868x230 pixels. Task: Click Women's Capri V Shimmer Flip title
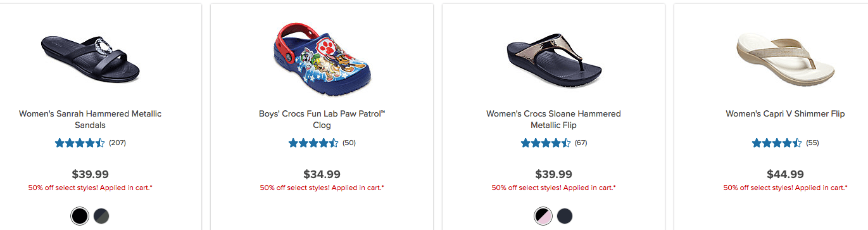pyautogui.click(x=785, y=114)
